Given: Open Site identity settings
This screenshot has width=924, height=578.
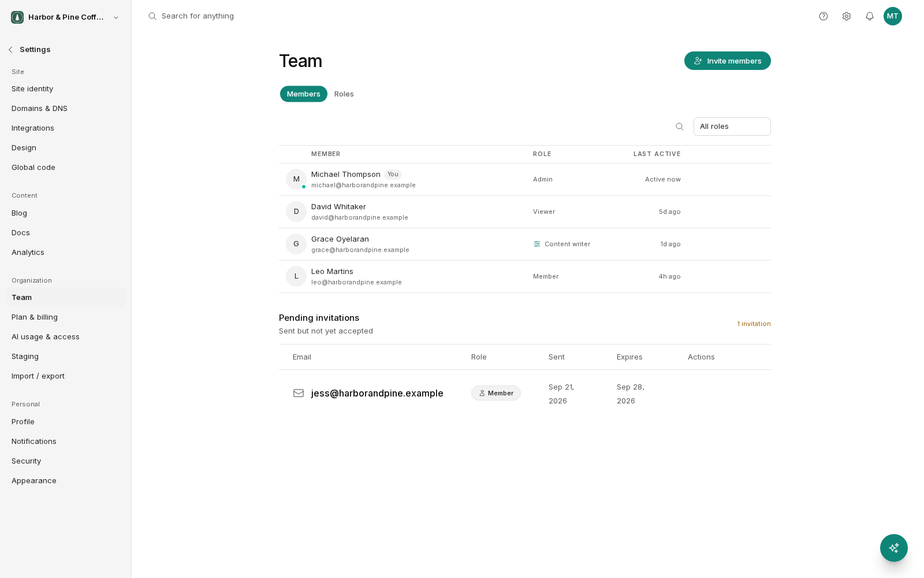Looking at the screenshot, I should coord(66,89).
